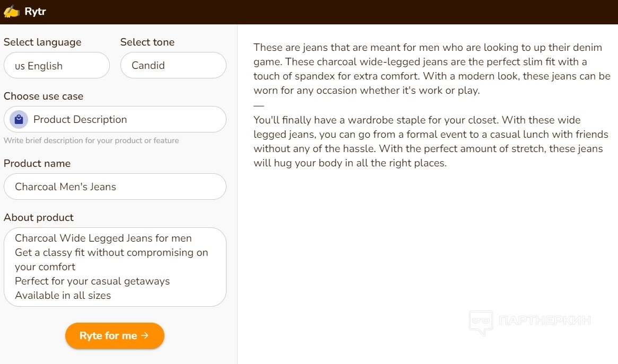Screen dimensions: 618x364
Task: Click the Partnerkin watermark speech bubble icon
Action: click(x=481, y=322)
